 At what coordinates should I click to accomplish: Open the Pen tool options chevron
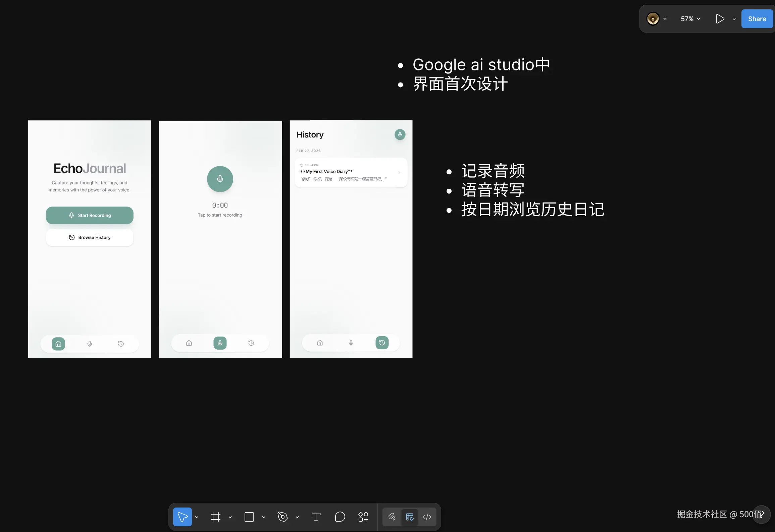pyautogui.click(x=297, y=517)
